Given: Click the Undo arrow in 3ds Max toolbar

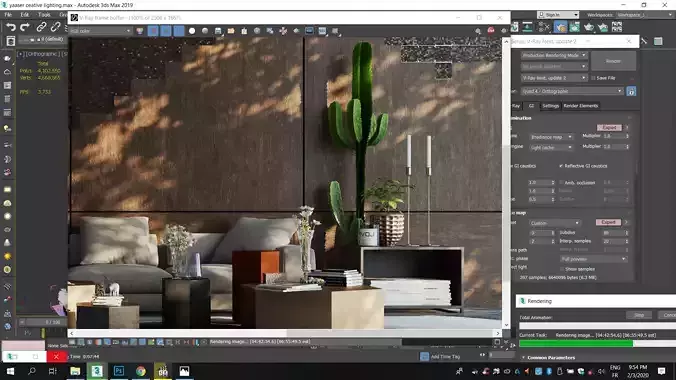Looking at the screenshot, I should (x=11, y=27).
